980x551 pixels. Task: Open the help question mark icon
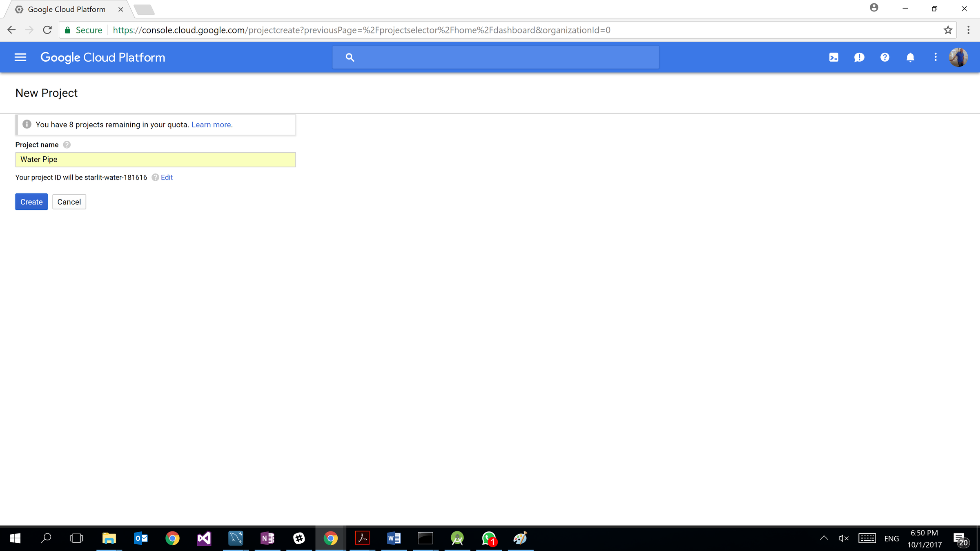(x=884, y=57)
